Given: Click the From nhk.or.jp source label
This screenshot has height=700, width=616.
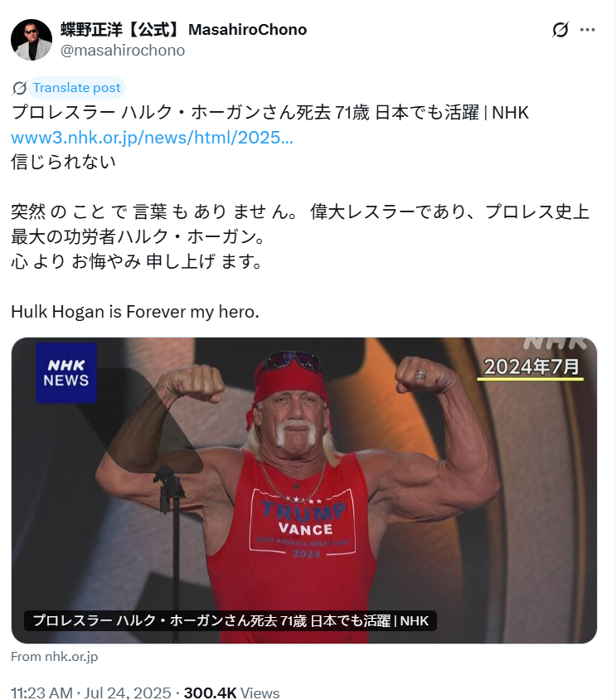Looking at the screenshot, I should 55,657.
